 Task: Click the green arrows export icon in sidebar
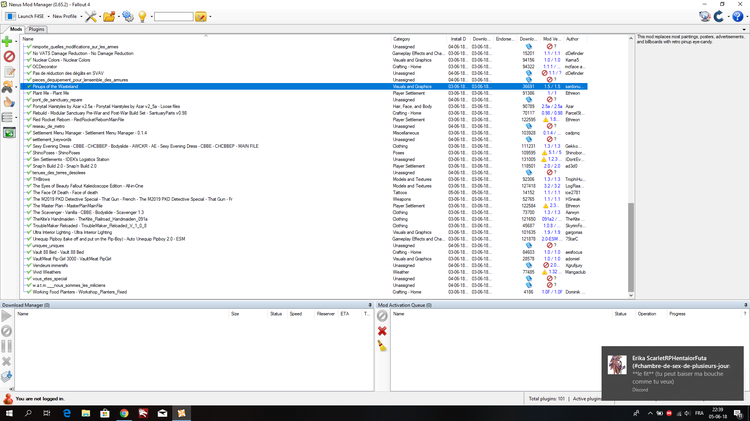click(x=9, y=133)
